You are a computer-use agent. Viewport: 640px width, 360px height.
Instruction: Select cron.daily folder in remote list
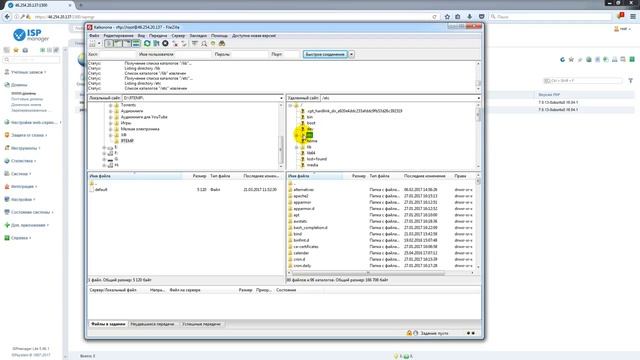[302, 266]
